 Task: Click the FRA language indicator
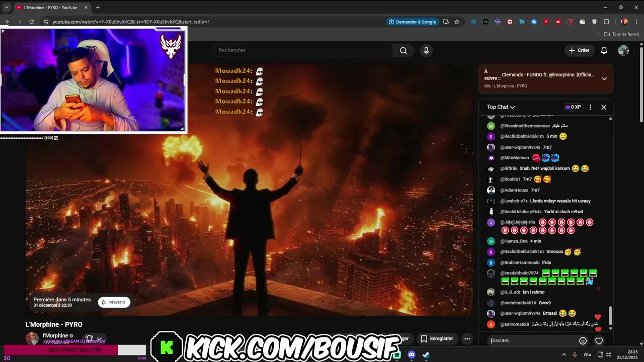coord(588,355)
